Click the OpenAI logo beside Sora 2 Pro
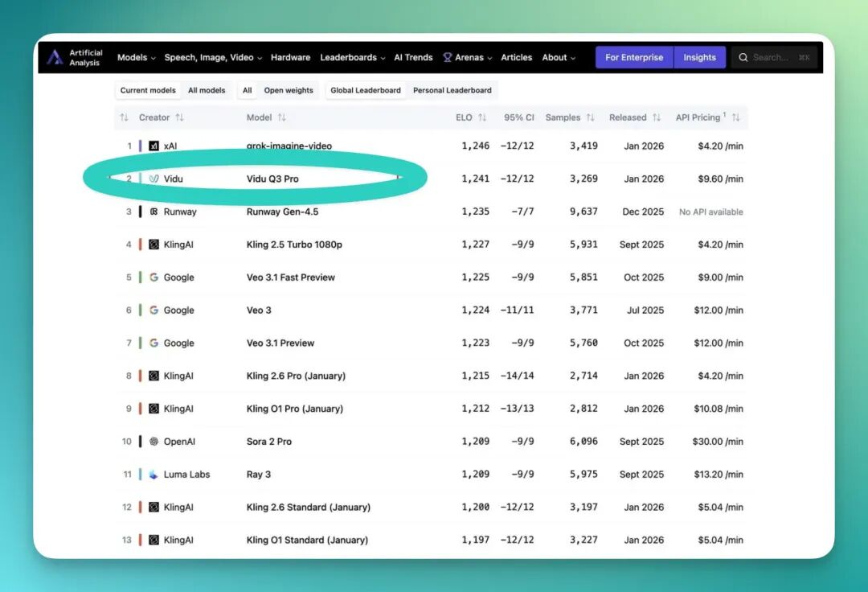Screen dimensions: 868x592 tap(154, 442)
